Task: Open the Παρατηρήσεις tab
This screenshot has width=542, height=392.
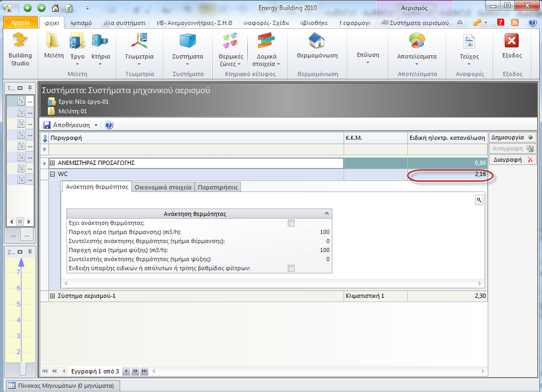Action: [x=218, y=187]
